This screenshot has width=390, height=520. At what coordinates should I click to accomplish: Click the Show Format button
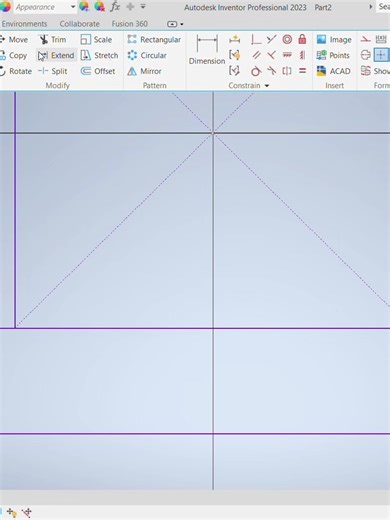click(375, 71)
